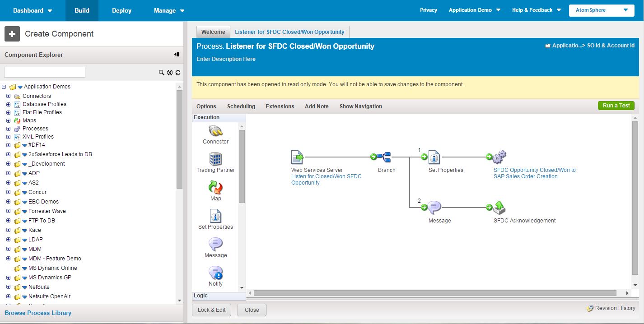
Task: Open the Extensions menu
Action: click(x=280, y=106)
